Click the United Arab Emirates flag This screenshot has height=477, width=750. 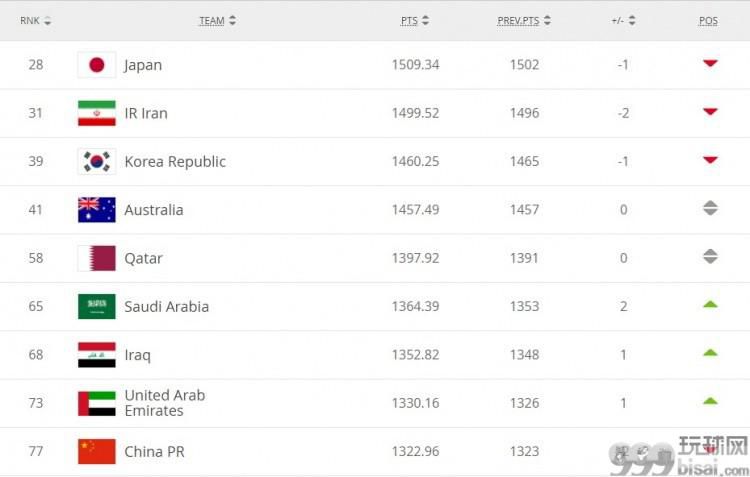[x=97, y=403]
